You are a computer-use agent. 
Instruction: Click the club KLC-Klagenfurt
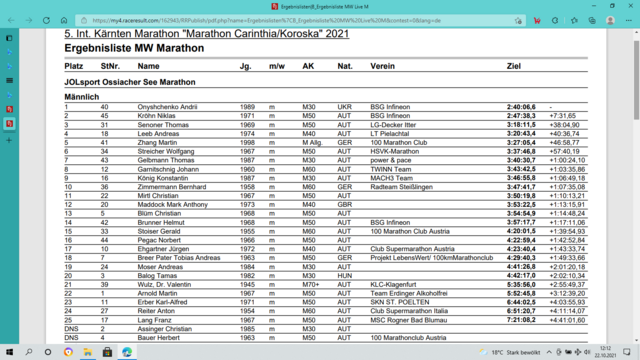click(x=393, y=284)
